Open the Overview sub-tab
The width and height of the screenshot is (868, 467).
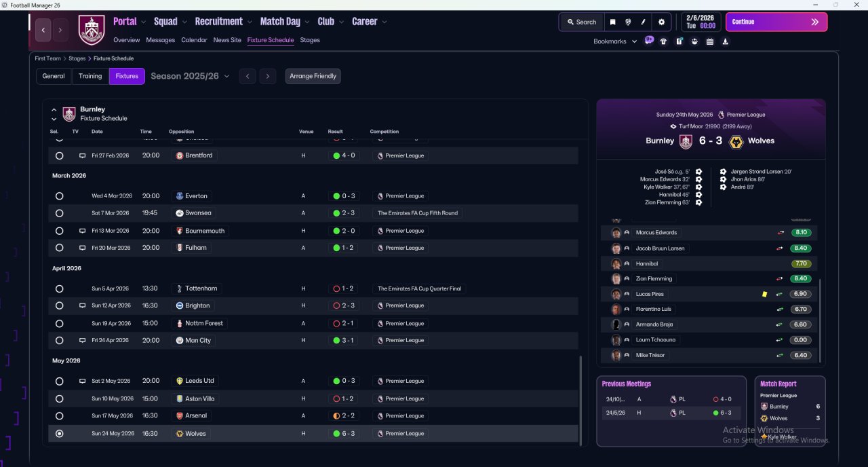(127, 40)
